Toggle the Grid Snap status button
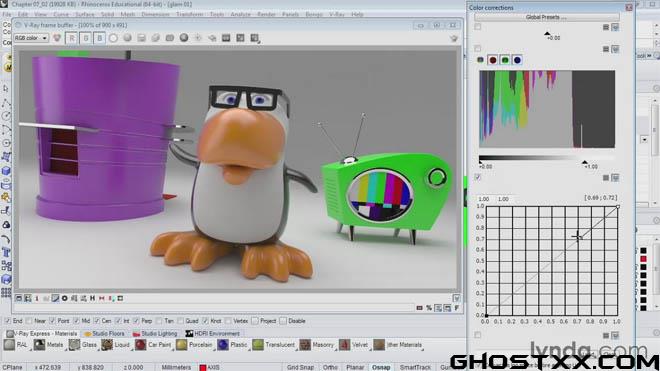The image size is (660, 371). tap(300, 367)
